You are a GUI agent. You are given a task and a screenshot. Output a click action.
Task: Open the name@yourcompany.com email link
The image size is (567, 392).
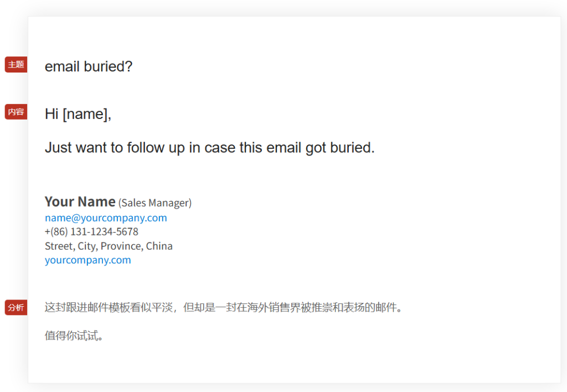click(106, 218)
